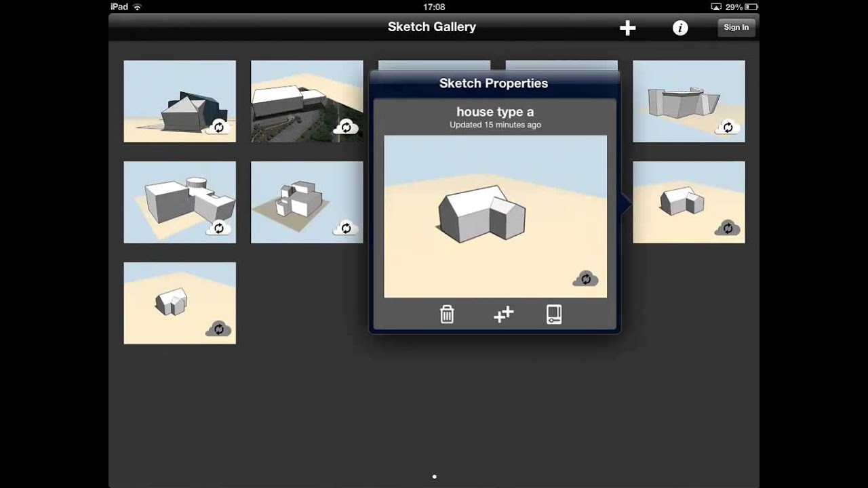The width and height of the screenshot is (868, 488).
Task: Tap the Wi-Fi icon in status bar
Action: tap(138, 7)
